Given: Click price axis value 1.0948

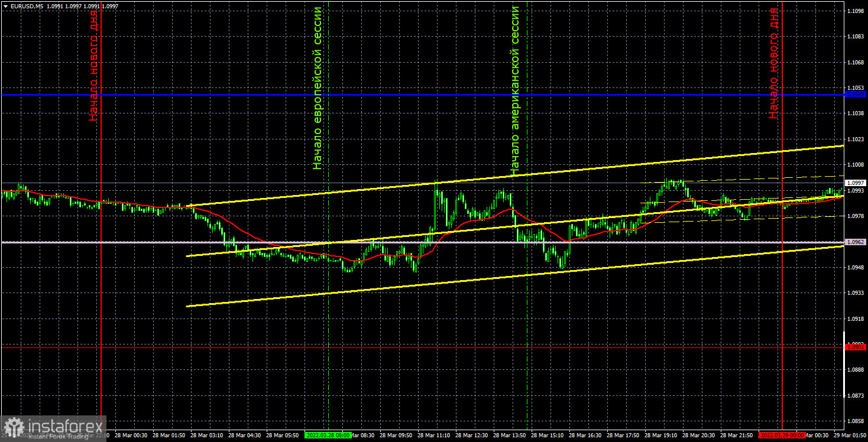Looking at the screenshot, I should pos(856,267).
